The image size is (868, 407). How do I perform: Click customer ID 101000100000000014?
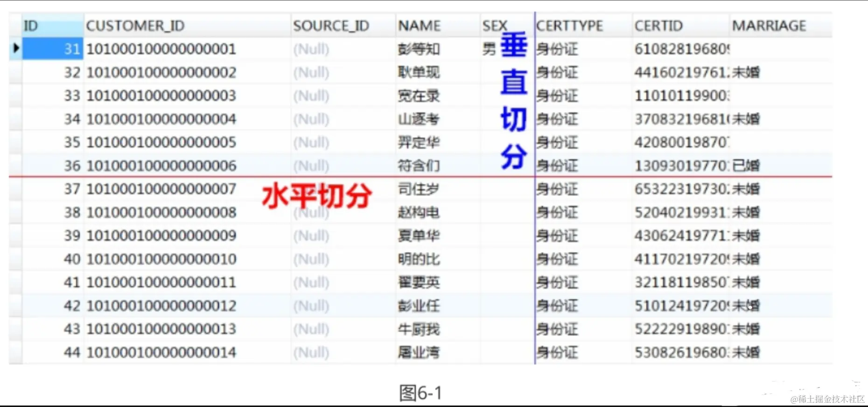(x=161, y=352)
